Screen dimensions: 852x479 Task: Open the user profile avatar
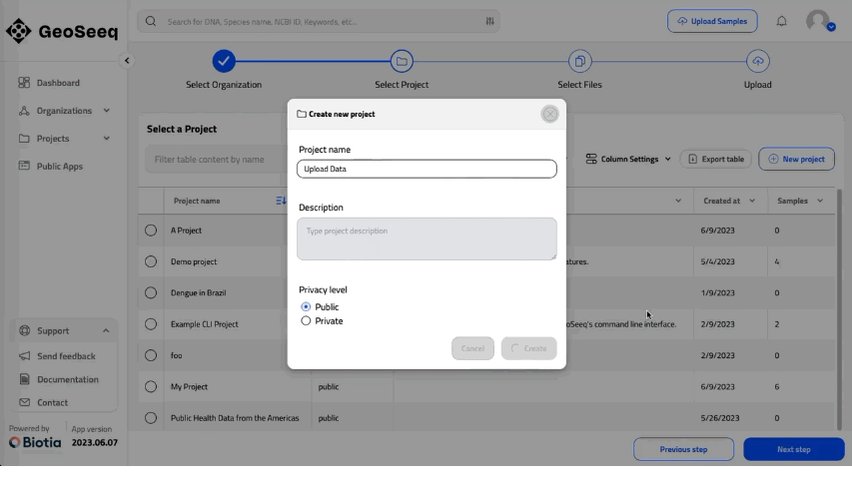click(x=819, y=21)
